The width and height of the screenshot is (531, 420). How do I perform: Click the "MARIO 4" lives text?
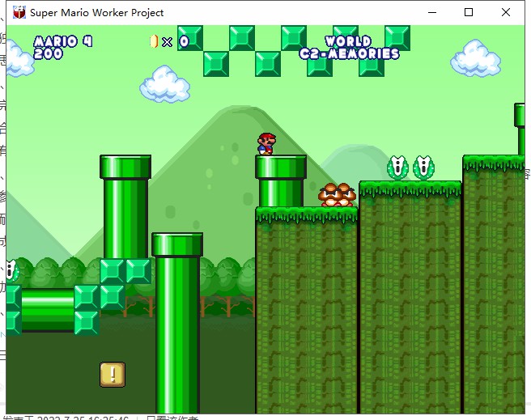(63, 41)
